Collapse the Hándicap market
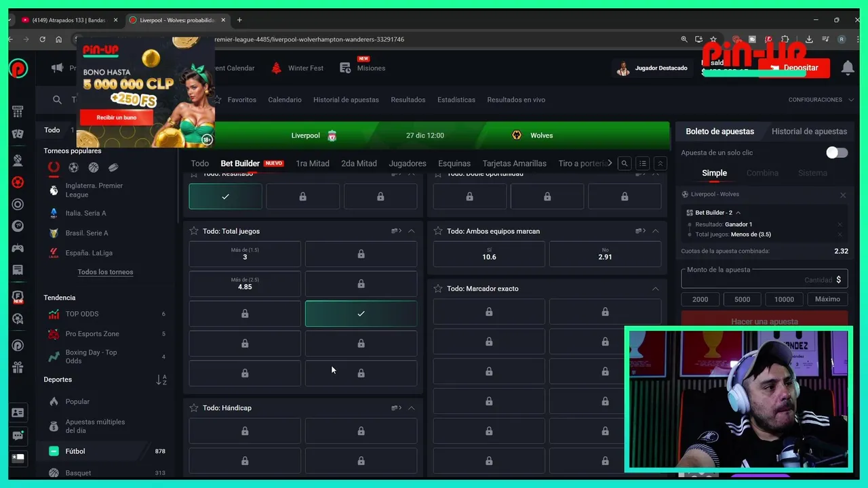This screenshot has width=868, height=488. [411, 408]
